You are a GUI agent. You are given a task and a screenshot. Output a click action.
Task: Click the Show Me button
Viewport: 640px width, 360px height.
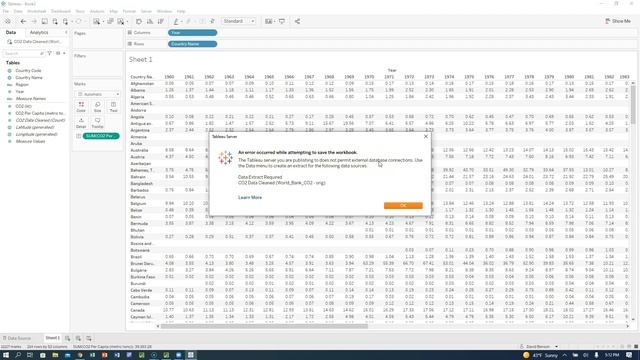618,21
